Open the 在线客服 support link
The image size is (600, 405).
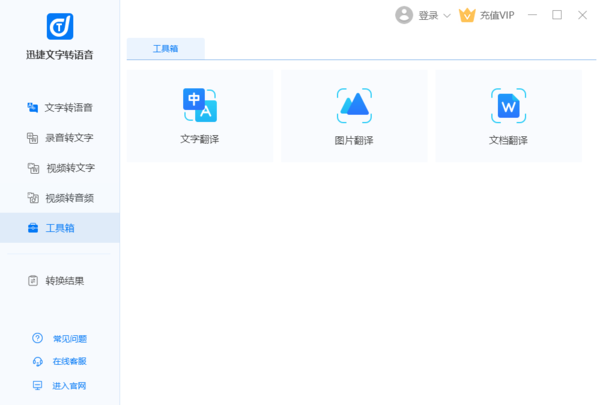coord(68,362)
